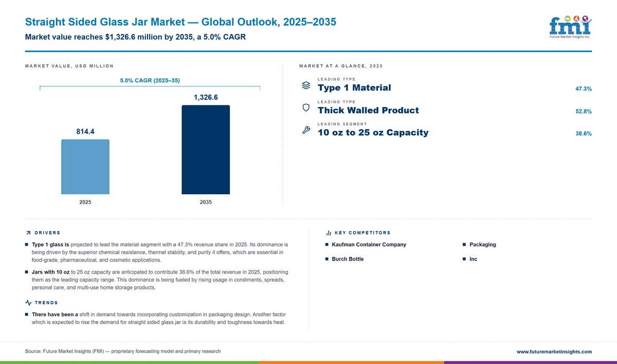Click the shield icon beside Thick Walled Product
The height and width of the screenshot is (364, 617).
point(305,108)
